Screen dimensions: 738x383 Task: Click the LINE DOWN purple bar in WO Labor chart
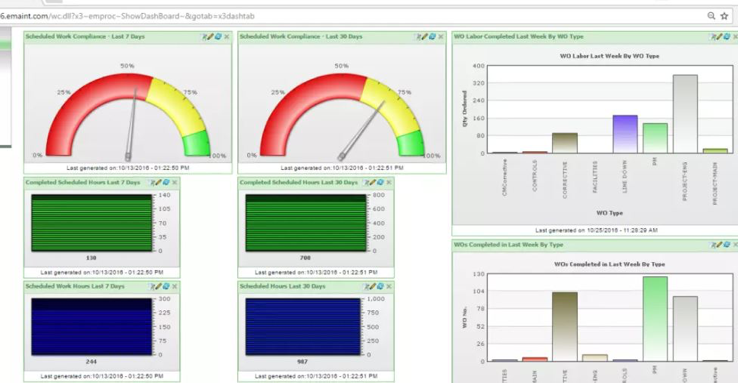click(x=625, y=134)
